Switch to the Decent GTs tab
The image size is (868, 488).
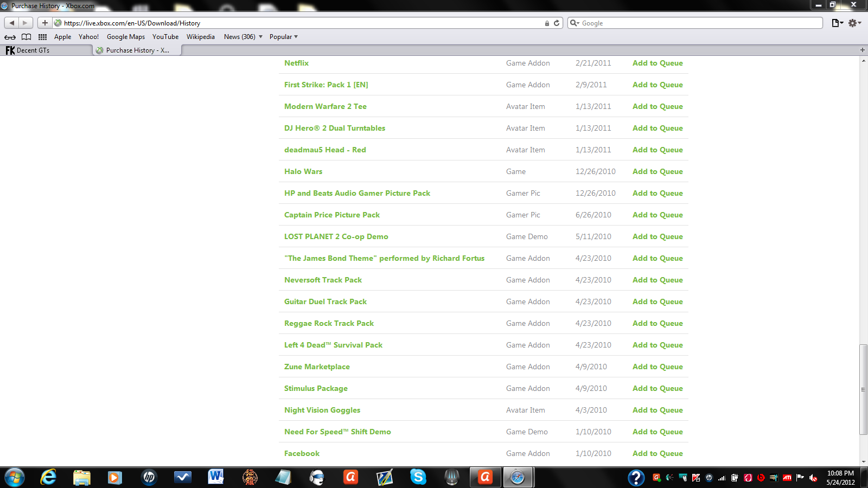(x=46, y=50)
